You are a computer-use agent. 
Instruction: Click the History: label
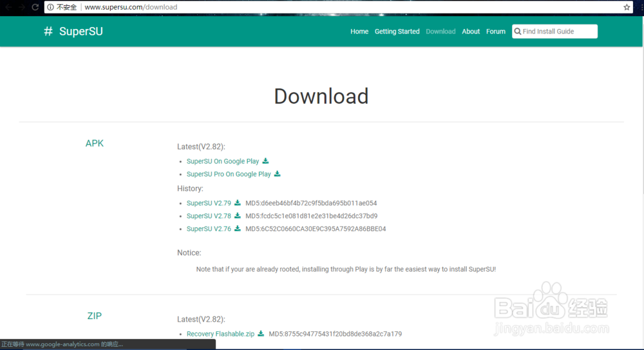(190, 189)
